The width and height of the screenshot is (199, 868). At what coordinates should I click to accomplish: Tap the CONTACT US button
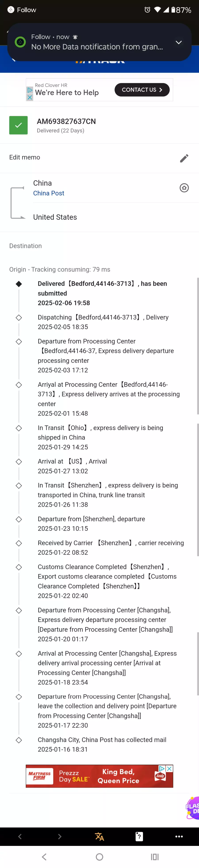(x=142, y=90)
